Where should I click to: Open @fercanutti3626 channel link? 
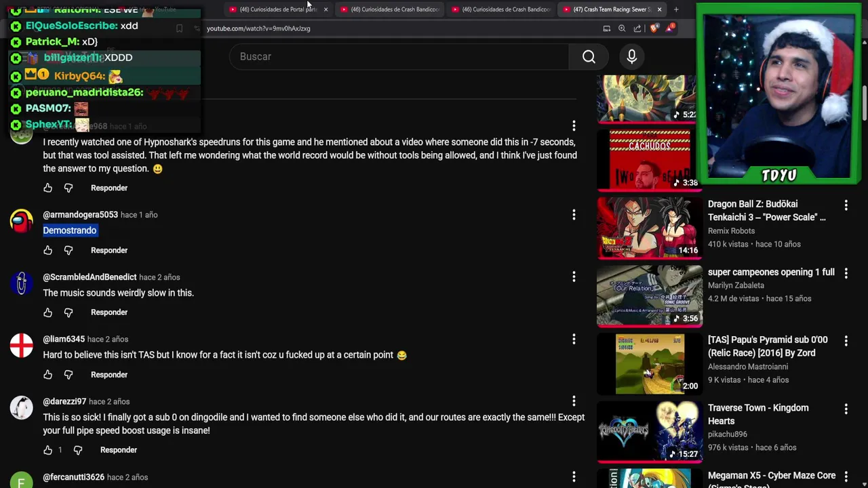click(73, 477)
